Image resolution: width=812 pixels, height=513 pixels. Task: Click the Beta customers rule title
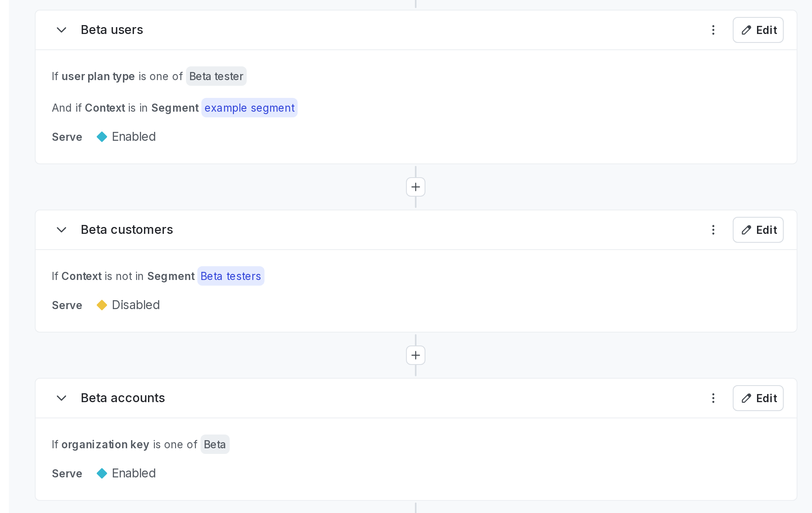point(127,230)
